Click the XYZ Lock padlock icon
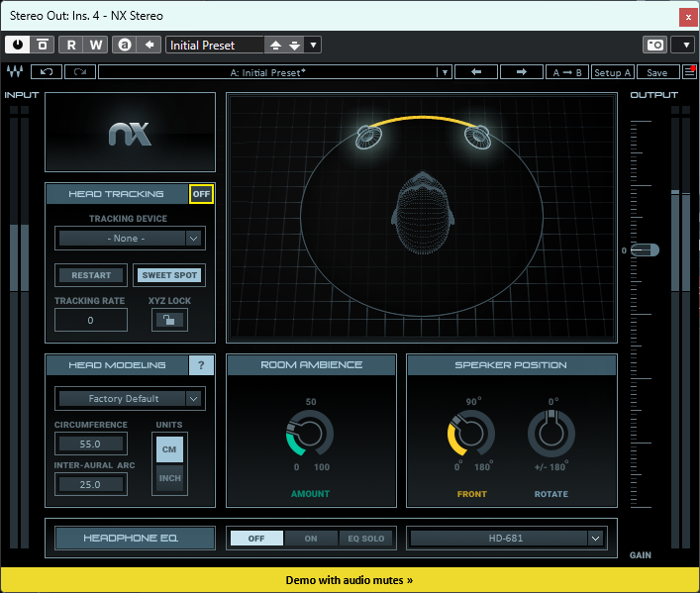The width and height of the screenshot is (700, 593). click(169, 320)
